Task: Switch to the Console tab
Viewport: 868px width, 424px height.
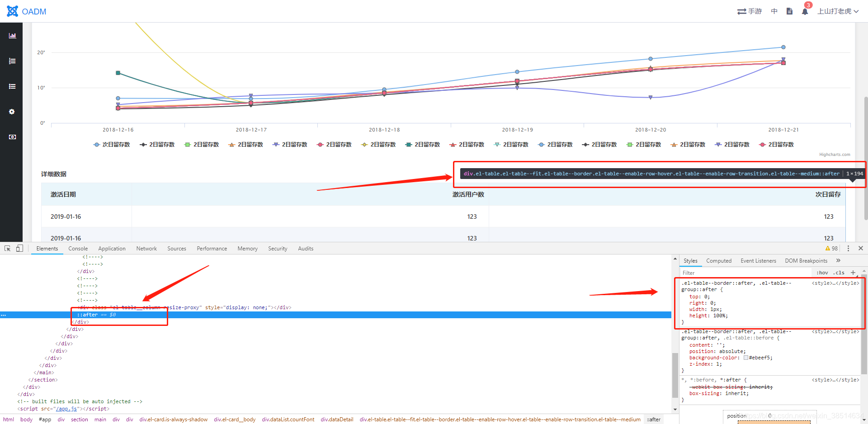Action: point(78,249)
